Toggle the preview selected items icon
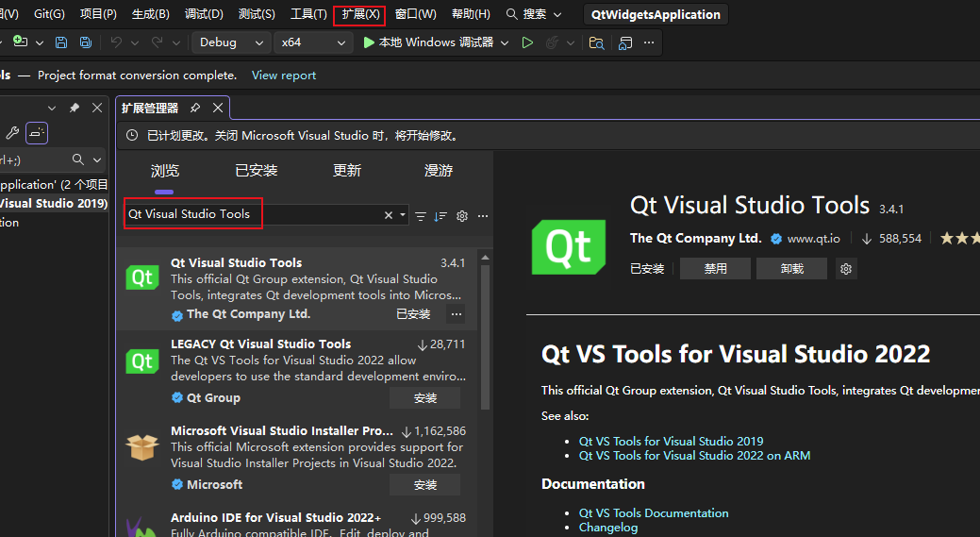The height and width of the screenshot is (537, 980). click(37, 132)
